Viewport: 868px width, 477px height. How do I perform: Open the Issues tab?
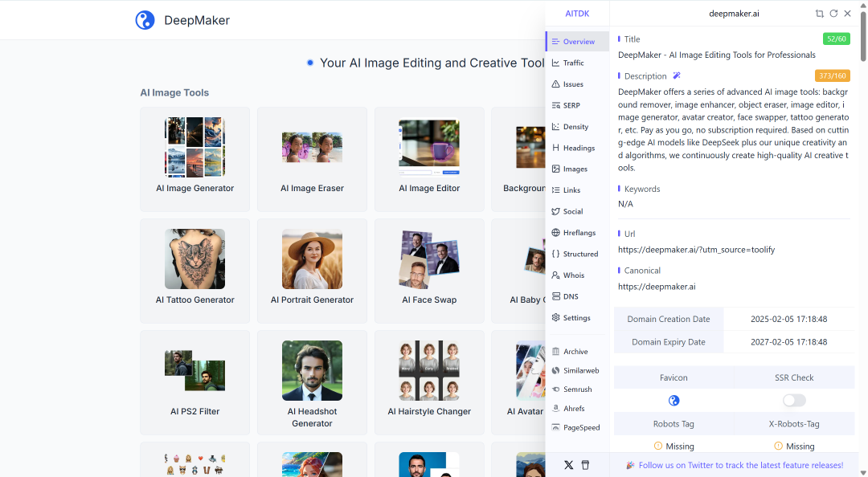[x=577, y=84]
